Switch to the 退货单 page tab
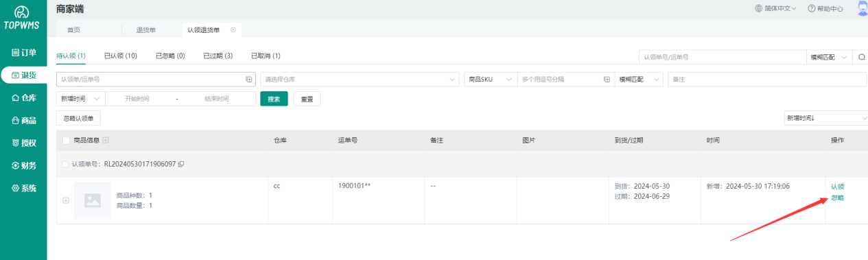The height and width of the screenshot is (260, 868). pos(146,30)
